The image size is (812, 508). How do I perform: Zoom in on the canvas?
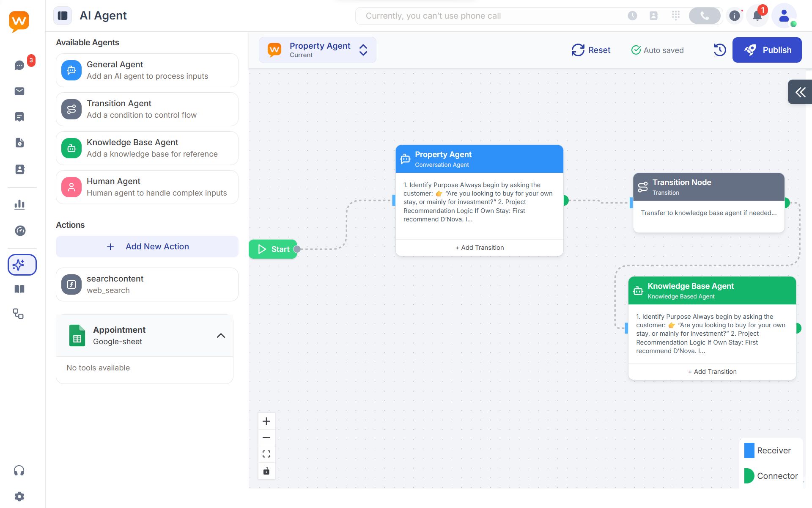266,421
